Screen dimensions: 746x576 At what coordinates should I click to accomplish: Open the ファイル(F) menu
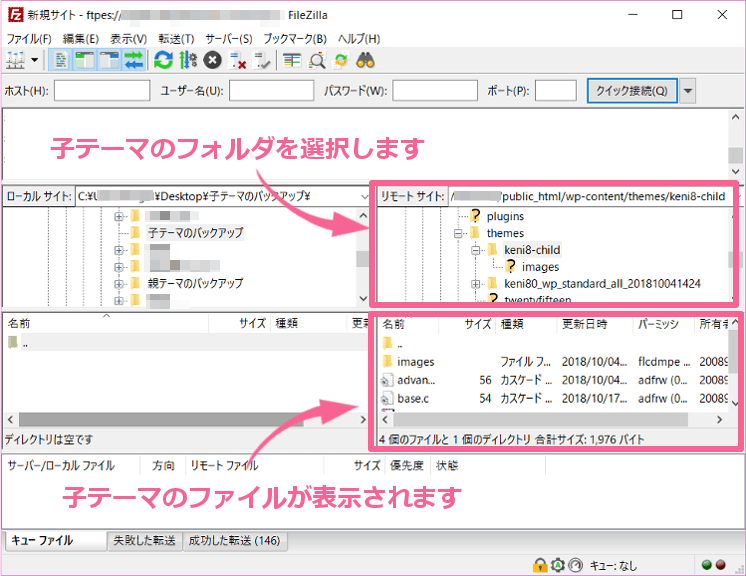29,39
